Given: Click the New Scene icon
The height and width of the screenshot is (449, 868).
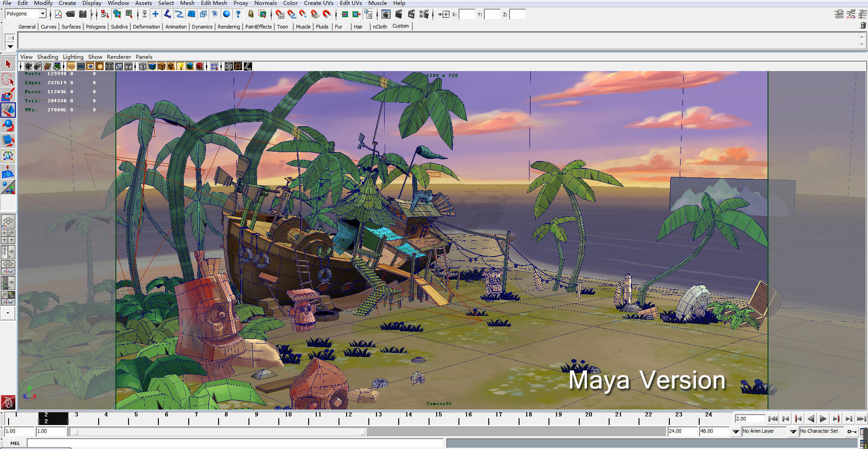Looking at the screenshot, I should point(58,14).
